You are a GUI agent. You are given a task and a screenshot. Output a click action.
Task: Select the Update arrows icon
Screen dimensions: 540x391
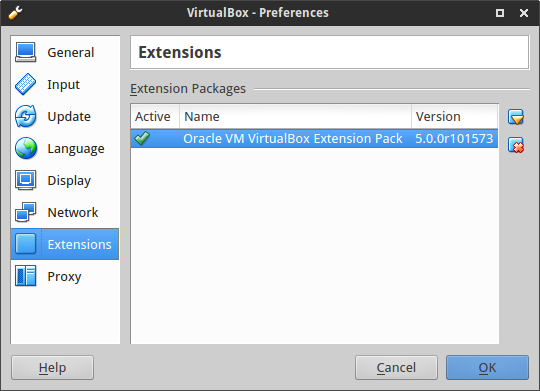[x=25, y=116]
